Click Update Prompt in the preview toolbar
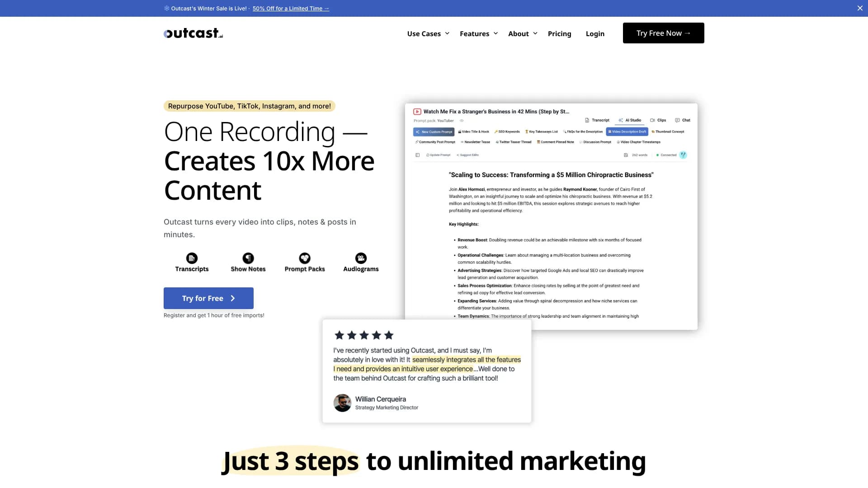The image size is (868, 488). pos(438,155)
